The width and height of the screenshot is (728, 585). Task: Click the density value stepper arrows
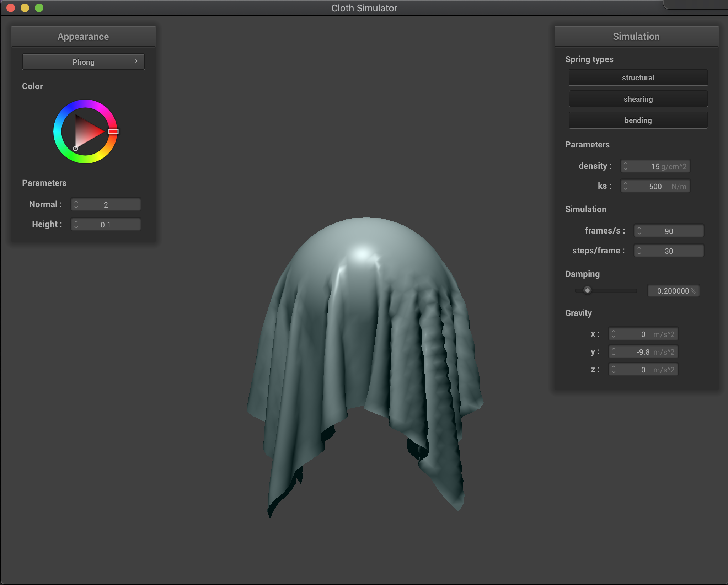[626, 166]
